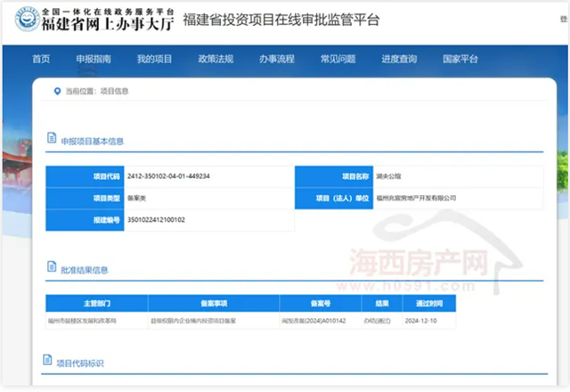Screen dimensions: 570x392
Task: Click the location pin icon in breadcrumb
Action: click(58, 91)
